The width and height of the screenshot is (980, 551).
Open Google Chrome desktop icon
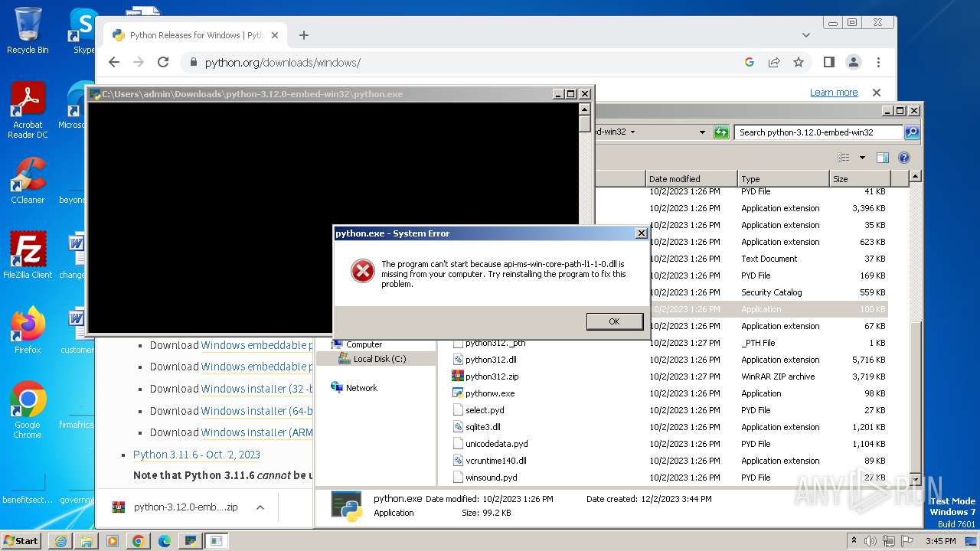[x=28, y=410]
